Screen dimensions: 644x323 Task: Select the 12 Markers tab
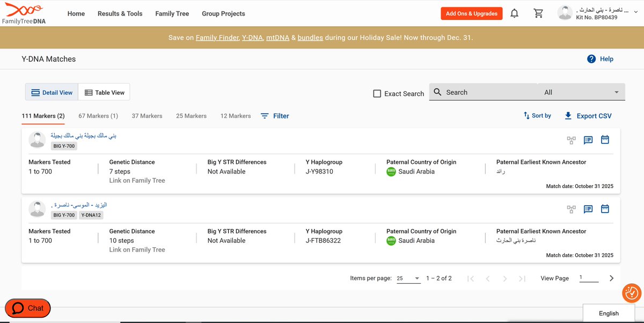236,116
